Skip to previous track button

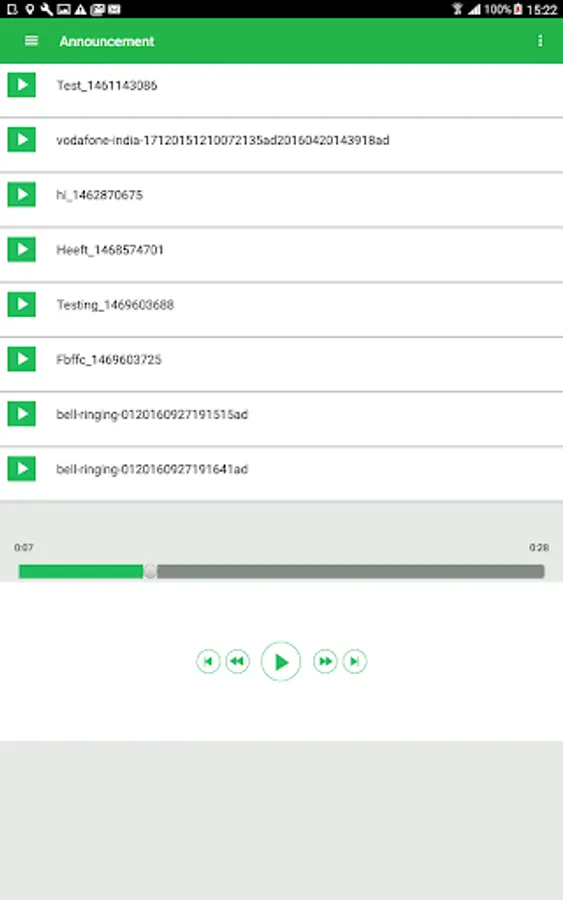[x=208, y=661]
